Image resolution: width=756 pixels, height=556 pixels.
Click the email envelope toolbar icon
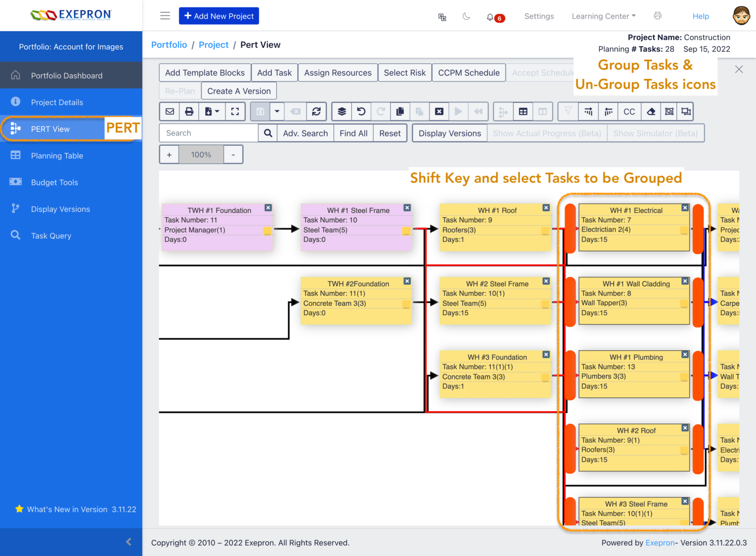[x=170, y=112]
